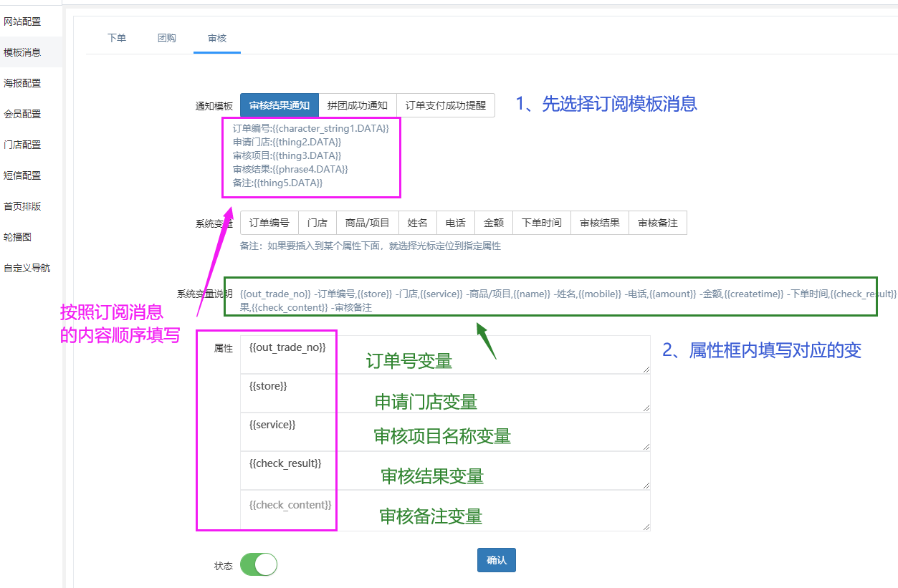Viewport: 898px width, 588px height.
Task: Insert the 下单时间 system variable
Action: coord(541,223)
